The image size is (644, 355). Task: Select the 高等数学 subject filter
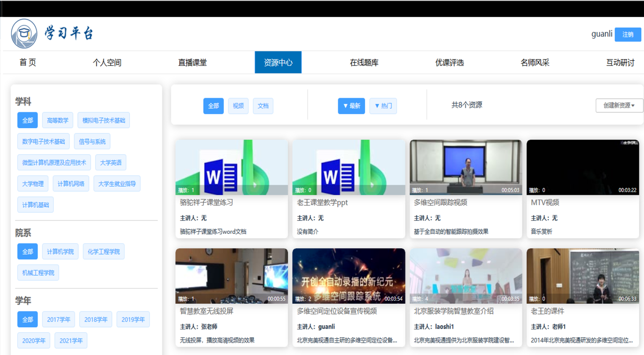tap(57, 120)
